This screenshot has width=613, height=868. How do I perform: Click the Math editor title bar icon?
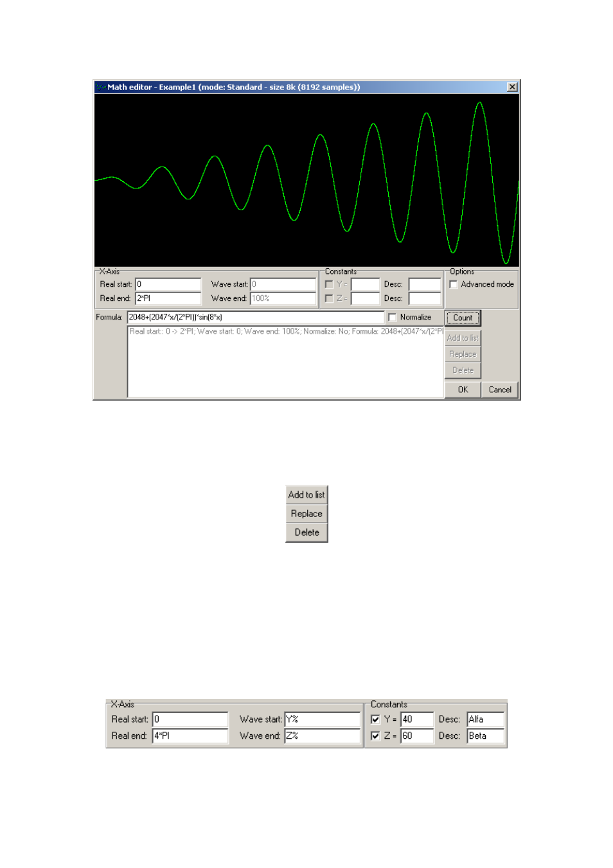[x=100, y=87]
